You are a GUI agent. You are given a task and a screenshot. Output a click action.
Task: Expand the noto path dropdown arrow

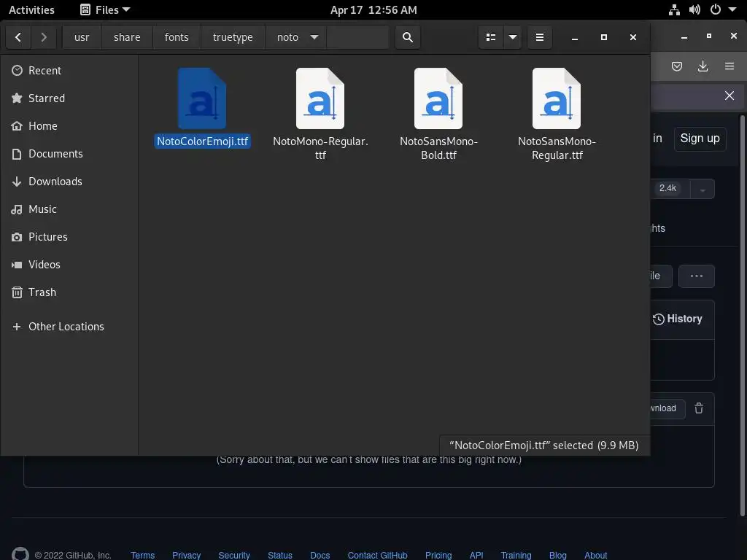tap(314, 37)
